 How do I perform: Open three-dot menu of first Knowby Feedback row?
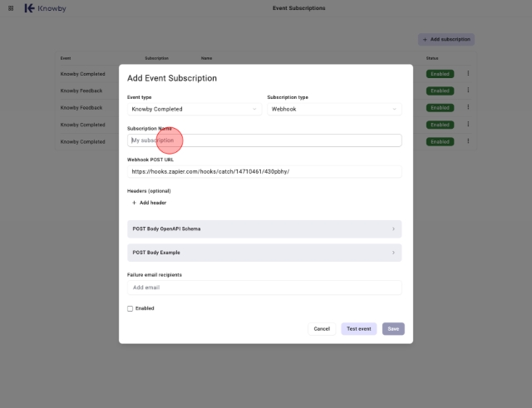468,91
